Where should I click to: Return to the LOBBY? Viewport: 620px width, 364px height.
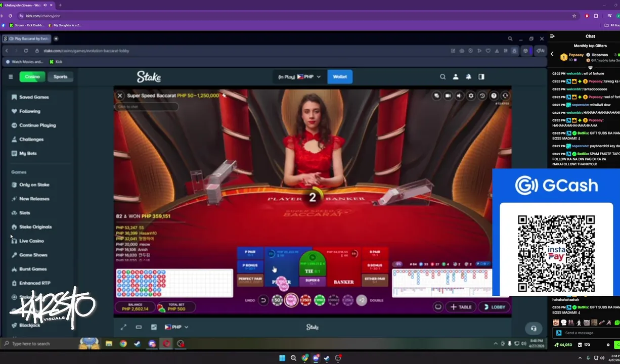tap(494, 307)
